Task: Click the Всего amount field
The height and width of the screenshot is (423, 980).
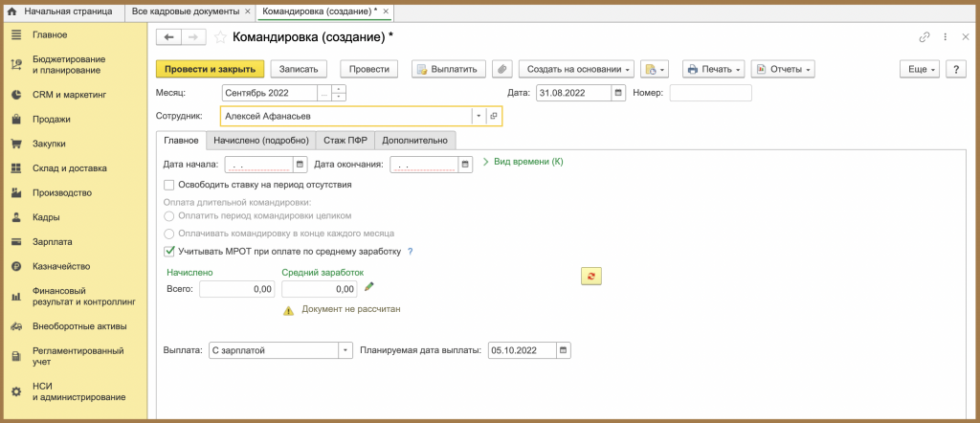Action: (x=237, y=289)
